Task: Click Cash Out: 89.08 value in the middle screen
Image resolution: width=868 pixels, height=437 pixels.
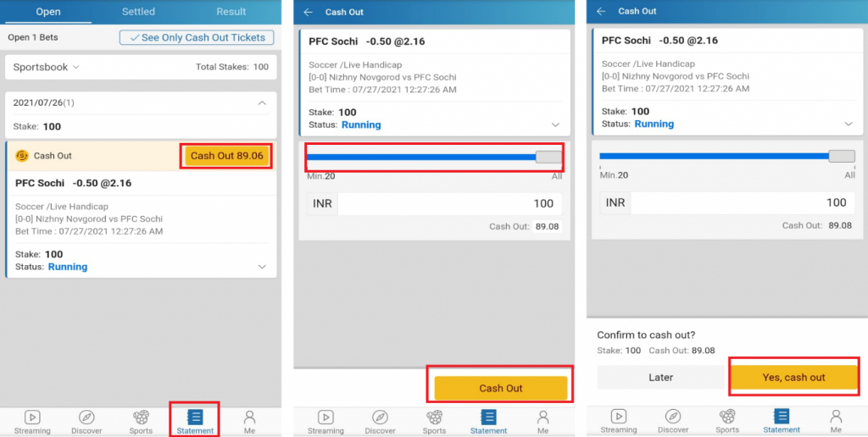Action: click(x=547, y=226)
